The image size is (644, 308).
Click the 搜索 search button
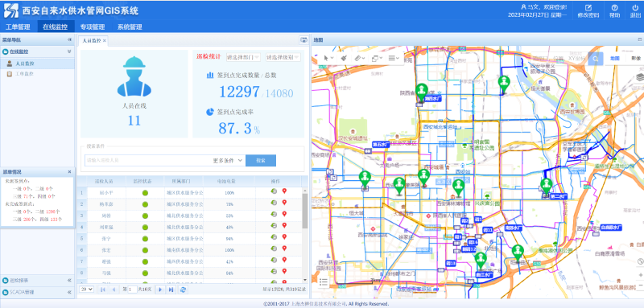pos(260,161)
